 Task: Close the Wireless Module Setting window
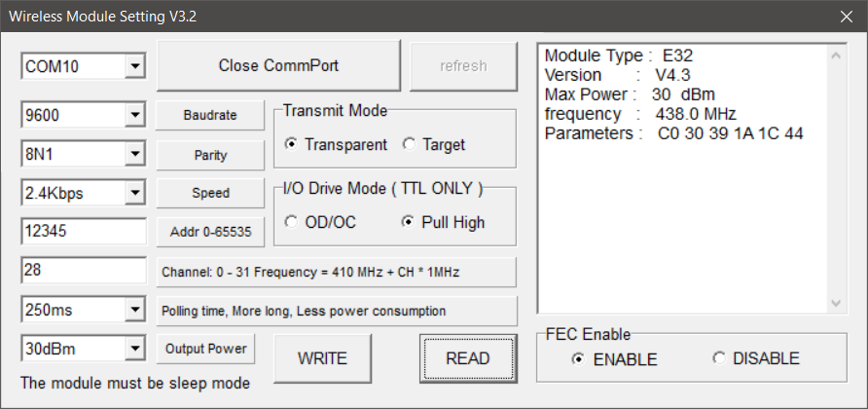[845, 17]
